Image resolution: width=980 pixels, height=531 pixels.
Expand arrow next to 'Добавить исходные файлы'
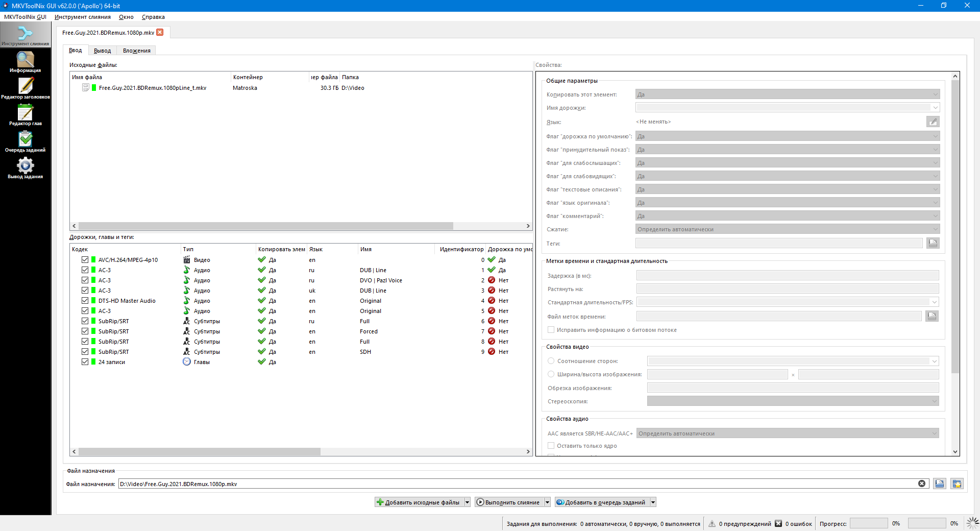coord(467,502)
